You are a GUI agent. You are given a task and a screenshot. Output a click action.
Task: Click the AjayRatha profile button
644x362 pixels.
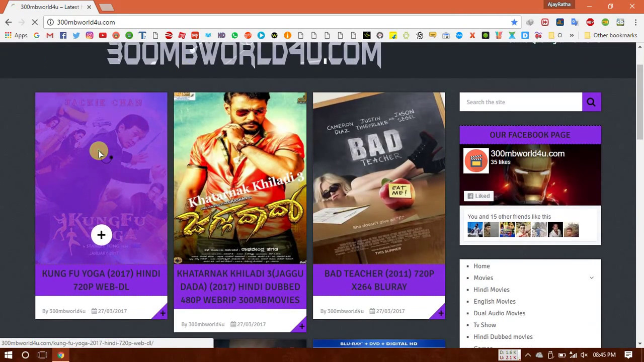click(x=559, y=5)
